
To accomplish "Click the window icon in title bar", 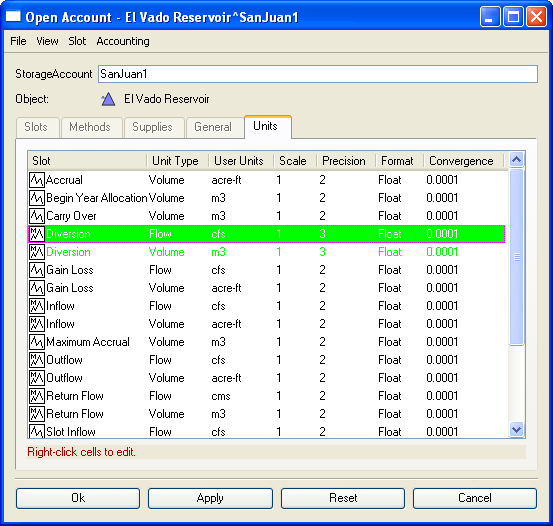I will point(13,16).
